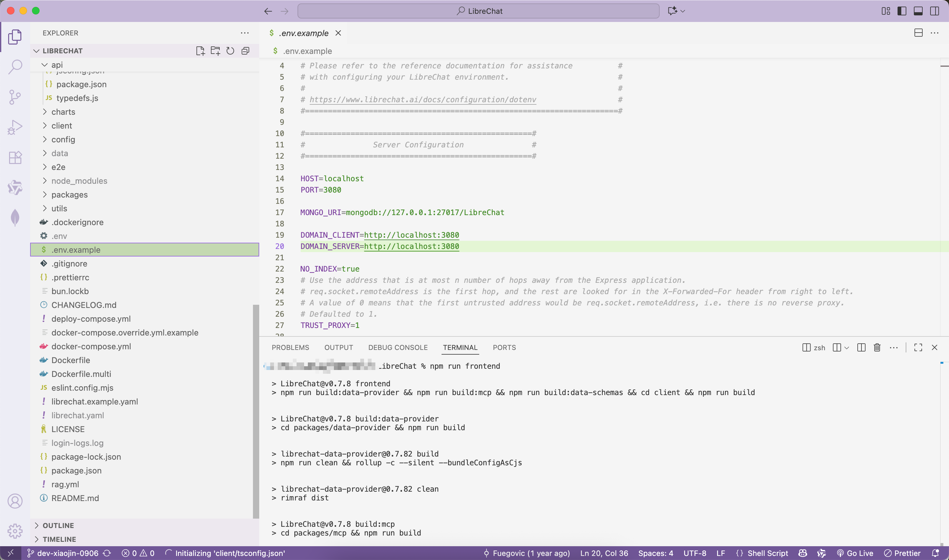The image size is (949, 560).
Task: Click Go Live in the status bar
Action: coord(855,553)
